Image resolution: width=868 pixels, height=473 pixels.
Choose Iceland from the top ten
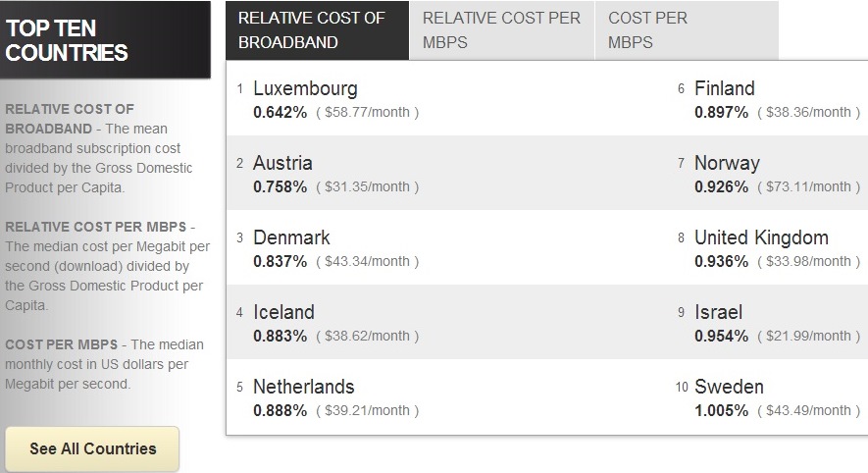coord(283,313)
